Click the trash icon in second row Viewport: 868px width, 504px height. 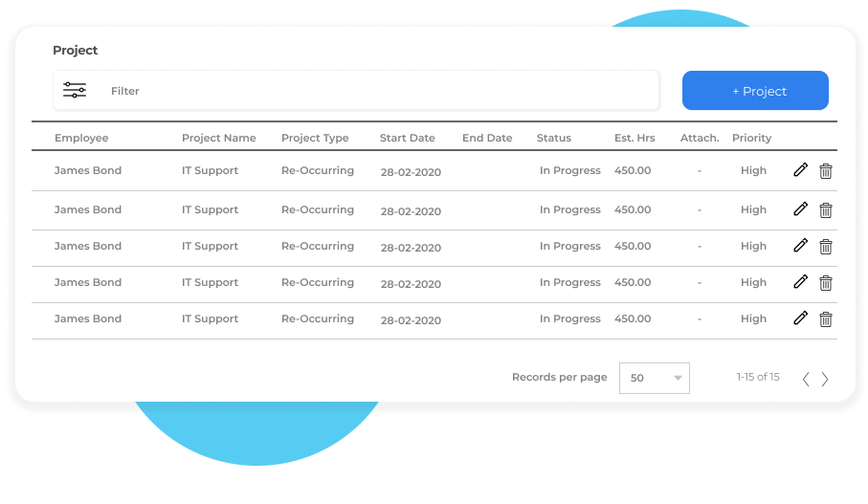(826, 210)
